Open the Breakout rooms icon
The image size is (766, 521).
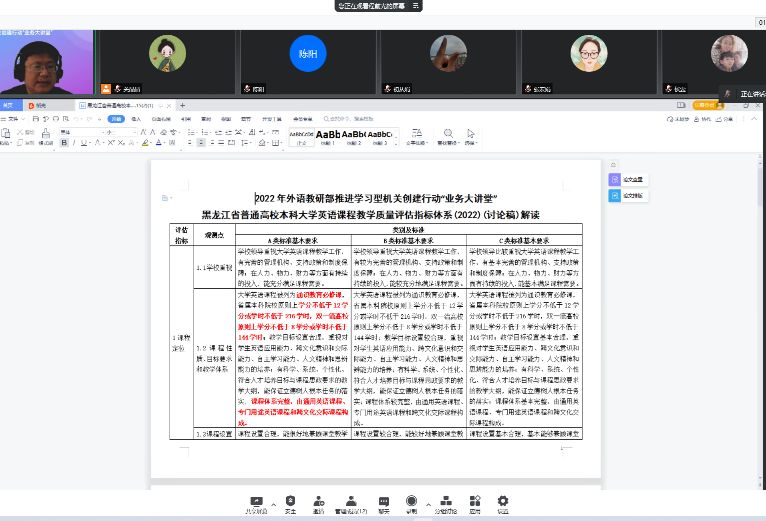coord(446,501)
